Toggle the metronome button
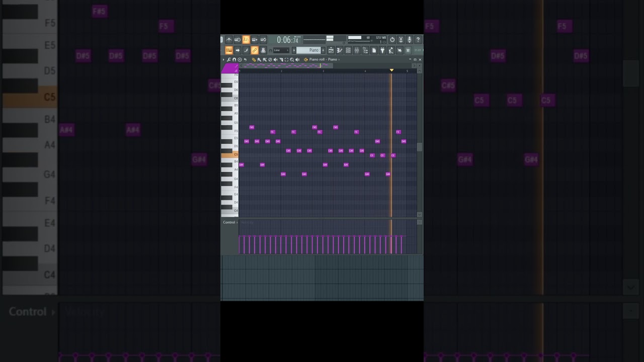Viewport: 644px width, 362px height. [x=229, y=40]
